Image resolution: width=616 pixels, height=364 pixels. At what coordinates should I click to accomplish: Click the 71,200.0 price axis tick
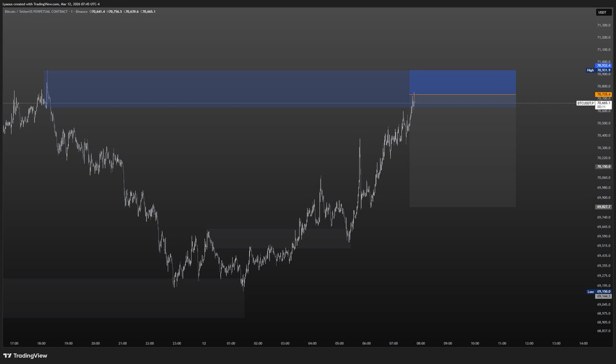point(603,37)
